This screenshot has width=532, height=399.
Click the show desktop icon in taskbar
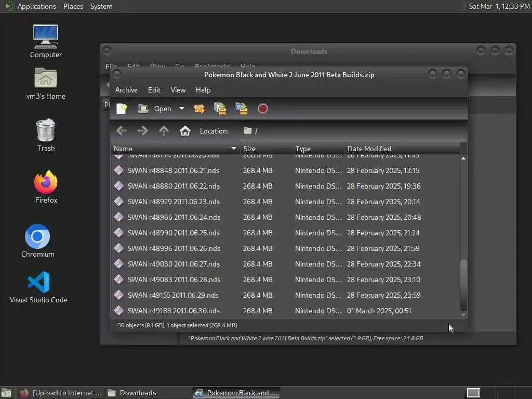click(6, 393)
